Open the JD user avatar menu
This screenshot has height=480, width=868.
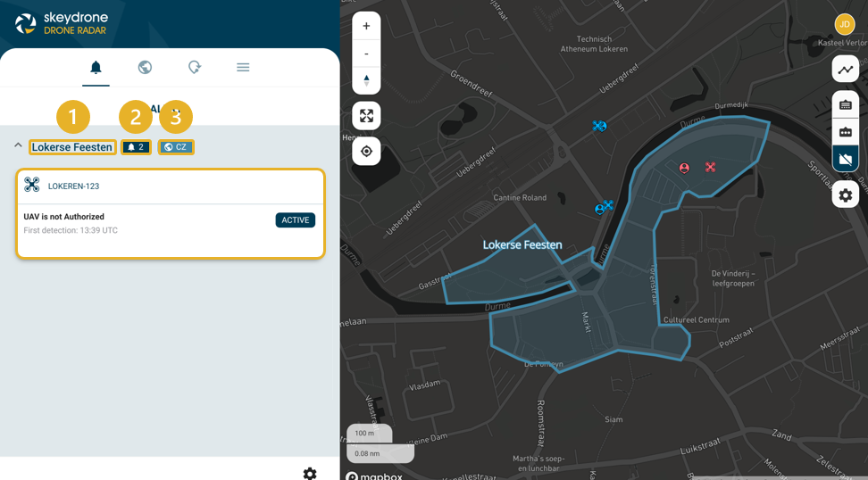click(x=845, y=24)
